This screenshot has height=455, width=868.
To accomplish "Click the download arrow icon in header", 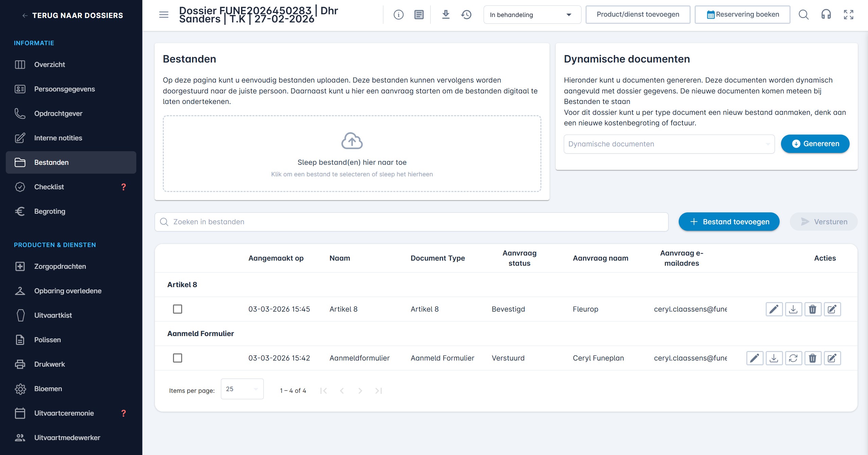I will (x=446, y=15).
